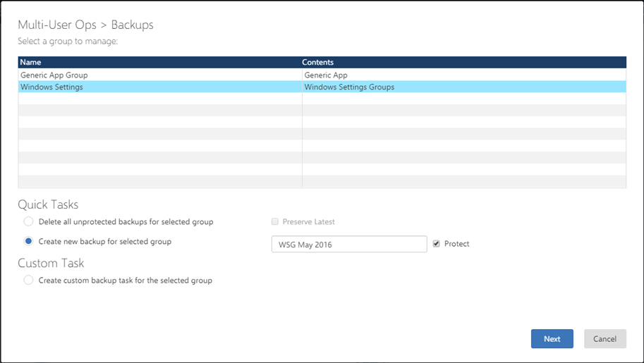Viewport: 644px width, 363px height.
Task: Select the Create new backup radio button
Action: [28, 241]
